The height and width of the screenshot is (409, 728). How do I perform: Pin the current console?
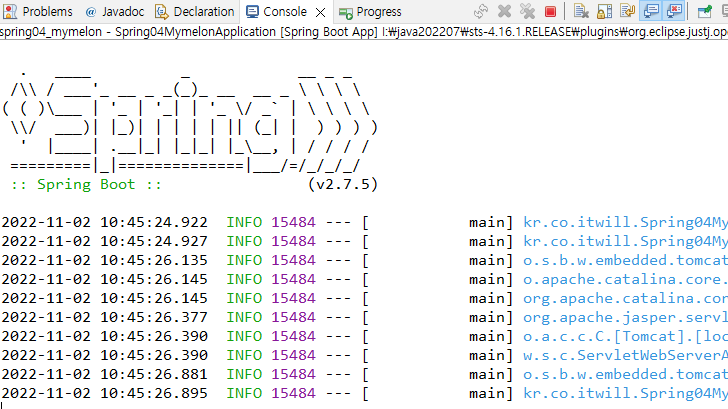coord(705,12)
